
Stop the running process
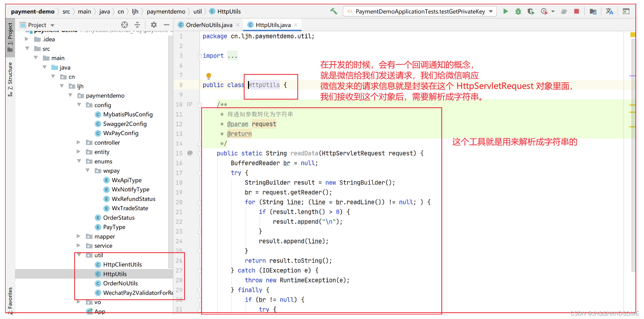(576, 11)
